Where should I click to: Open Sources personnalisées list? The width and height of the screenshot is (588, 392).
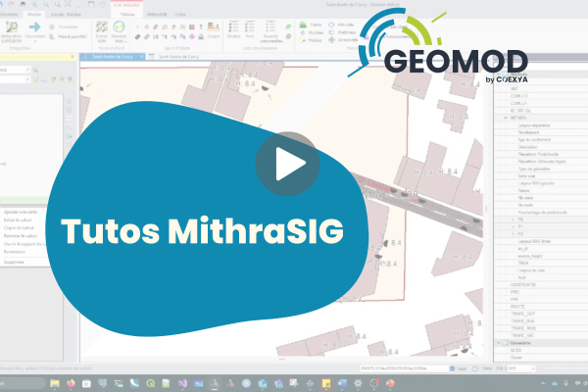pyautogui.click(x=270, y=32)
